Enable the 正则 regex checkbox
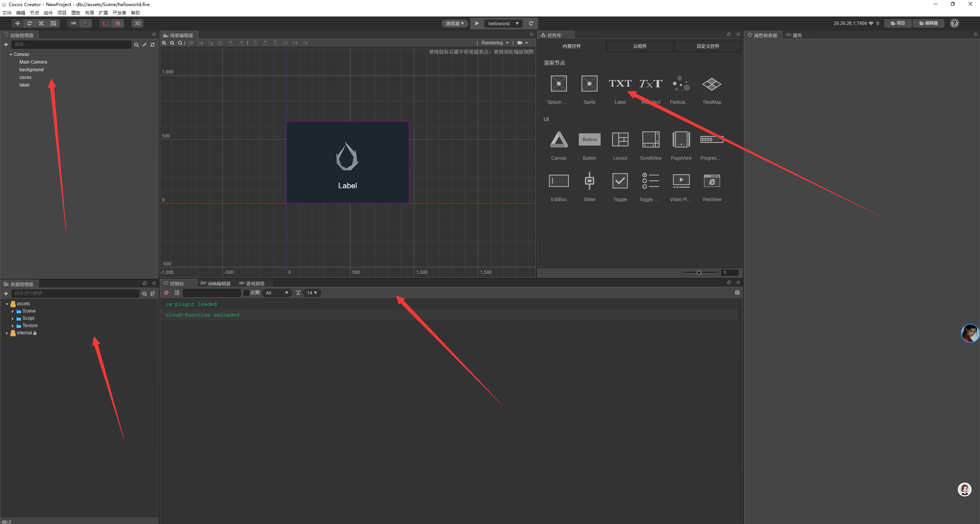The height and width of the screenshot is (524, 980). [x=246, y=293]
